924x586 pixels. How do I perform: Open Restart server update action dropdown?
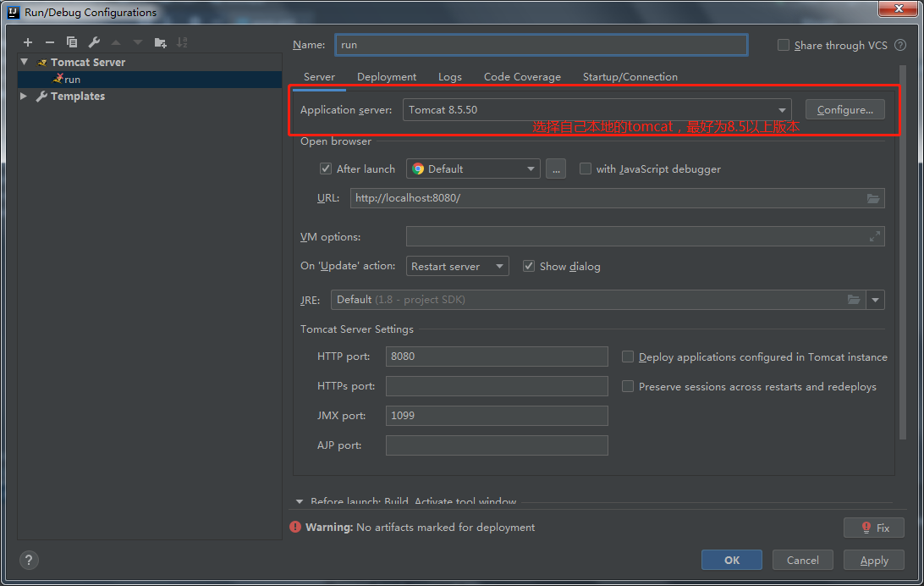(x=457, y=267)
